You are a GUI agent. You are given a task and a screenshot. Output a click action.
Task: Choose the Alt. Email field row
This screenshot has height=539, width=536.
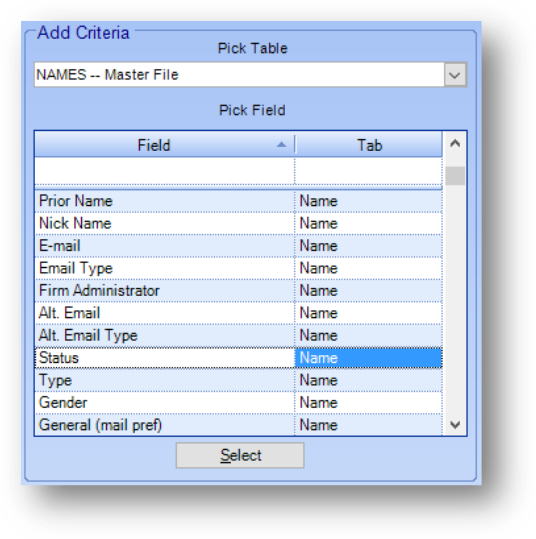click(238, 313)
